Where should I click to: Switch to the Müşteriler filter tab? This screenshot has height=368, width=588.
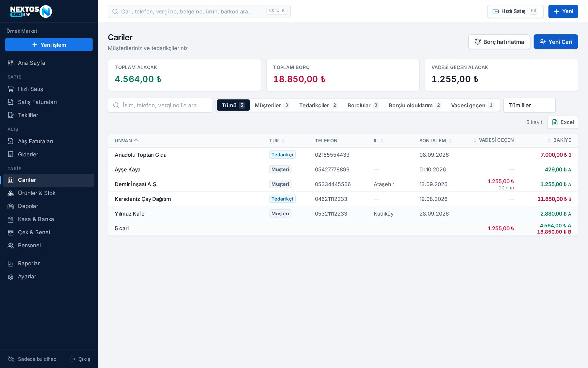tap(272, 105)
